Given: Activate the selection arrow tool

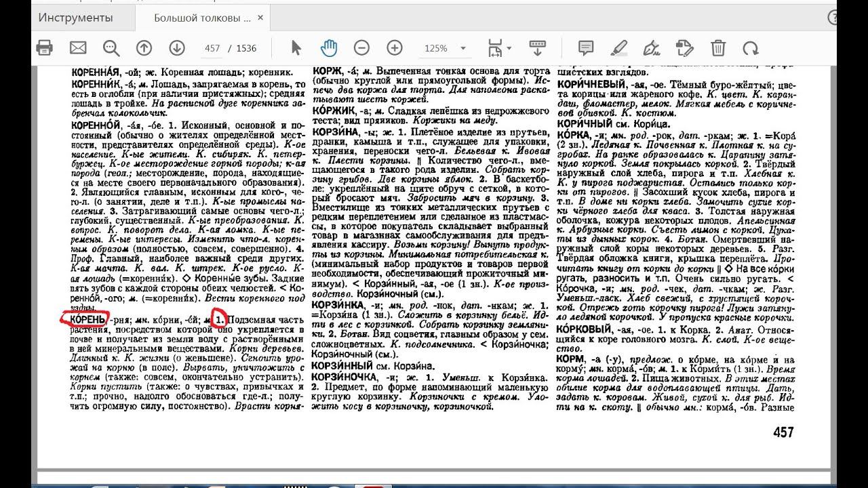Looking at the screenshot, I should click(296, 47).
